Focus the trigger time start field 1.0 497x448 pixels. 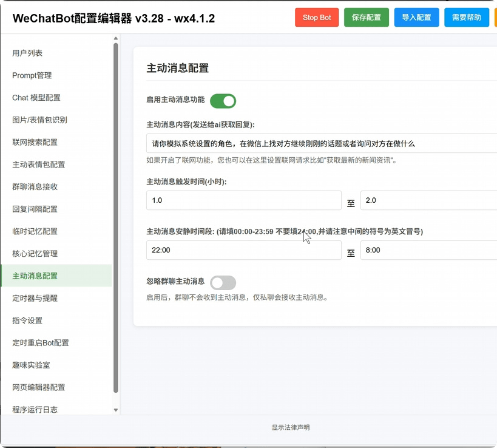click(244, 200)
